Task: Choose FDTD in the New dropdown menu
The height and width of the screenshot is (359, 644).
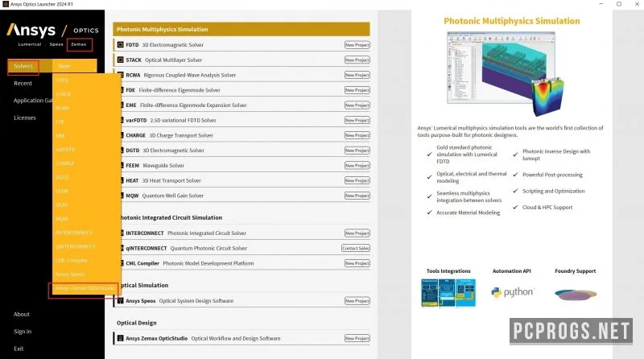Action: point(62,80)
